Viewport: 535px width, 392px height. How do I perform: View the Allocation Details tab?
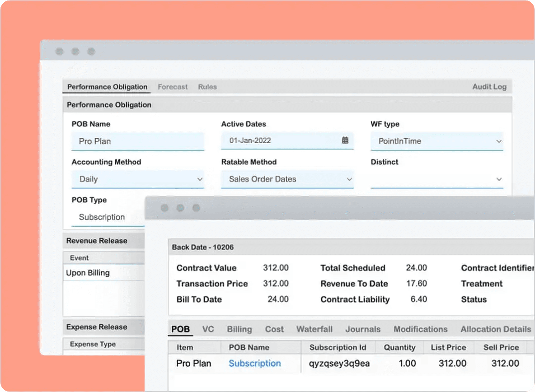(x=496, y=329)
